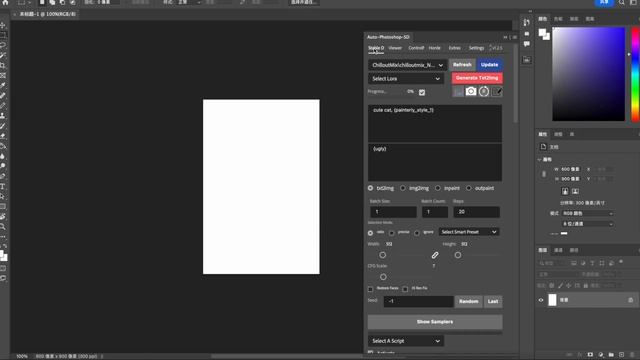This screenshot has width=640, height=360.
Task: Select the Clone Stamp tool
Action: coord(3,116)
